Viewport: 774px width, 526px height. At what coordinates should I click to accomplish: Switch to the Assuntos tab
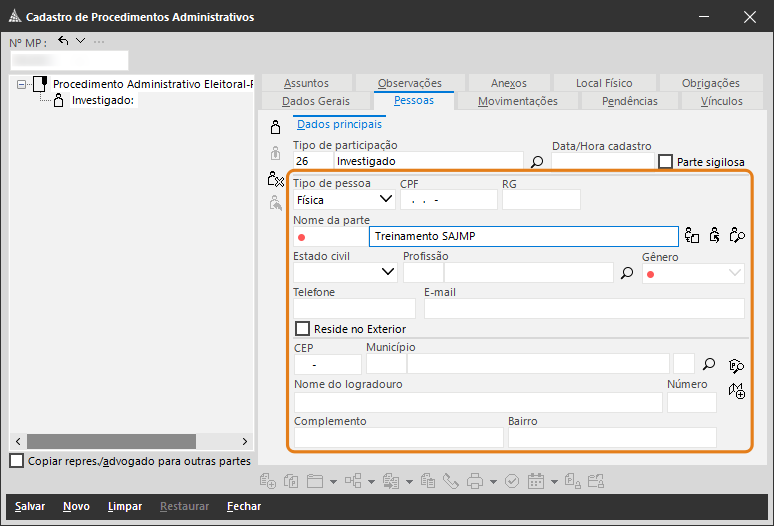(307, 83)
